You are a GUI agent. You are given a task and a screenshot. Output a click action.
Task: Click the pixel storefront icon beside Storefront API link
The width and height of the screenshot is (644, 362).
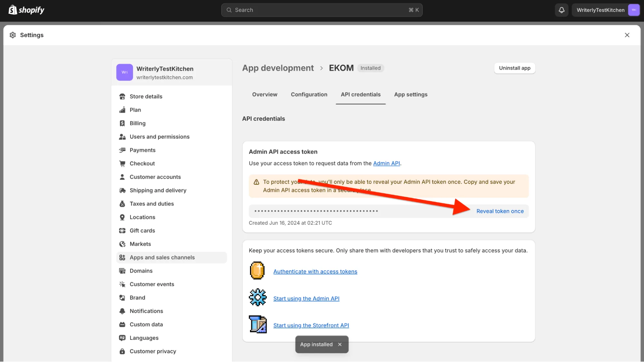point(258,324)
